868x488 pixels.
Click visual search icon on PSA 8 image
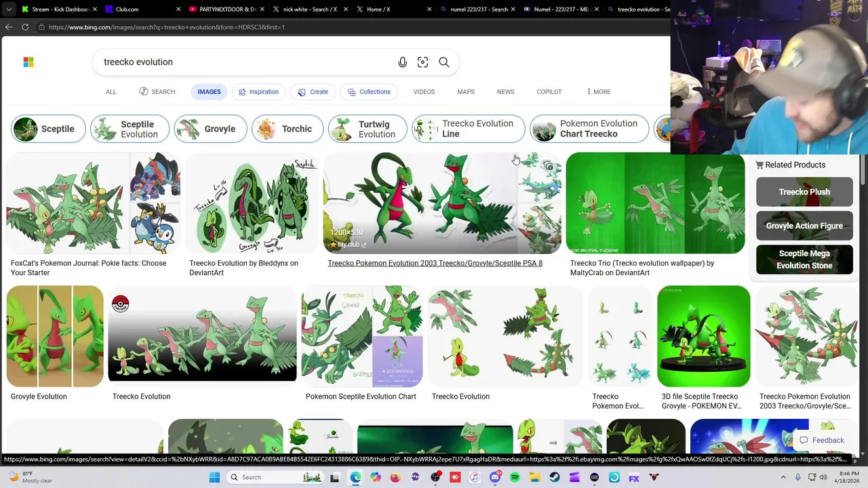click(x=548, y=166)
